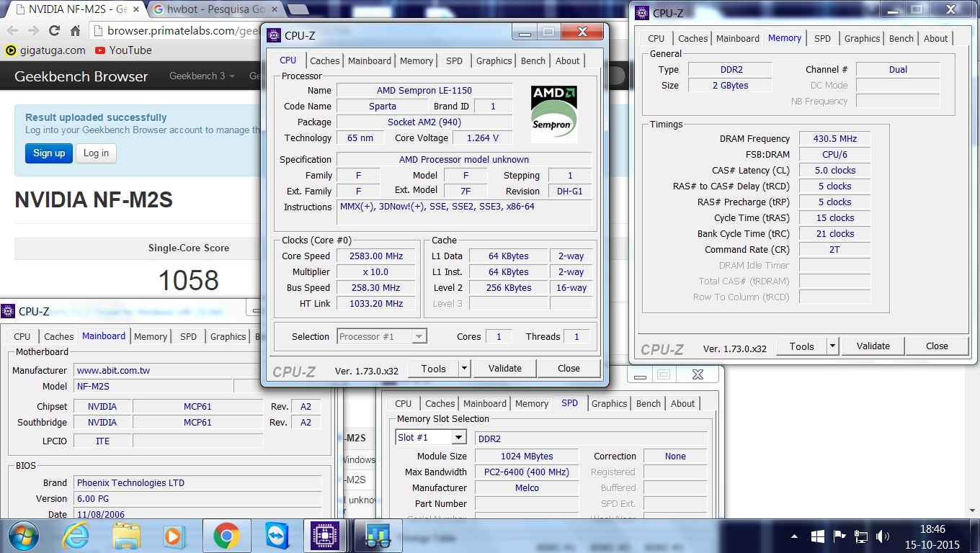This screenshot has height=553, width=980.
Task: Open the Geekbench app on the taskbar
Action: coord(378,536)
